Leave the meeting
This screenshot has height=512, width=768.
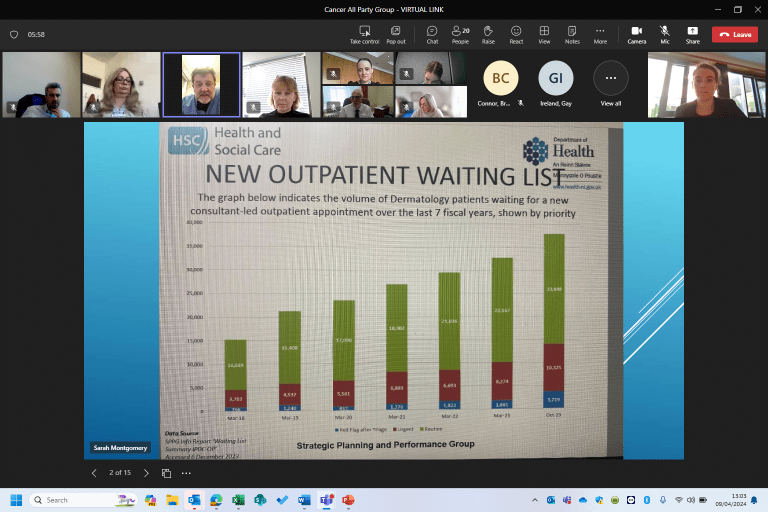(x=735, y=34)
